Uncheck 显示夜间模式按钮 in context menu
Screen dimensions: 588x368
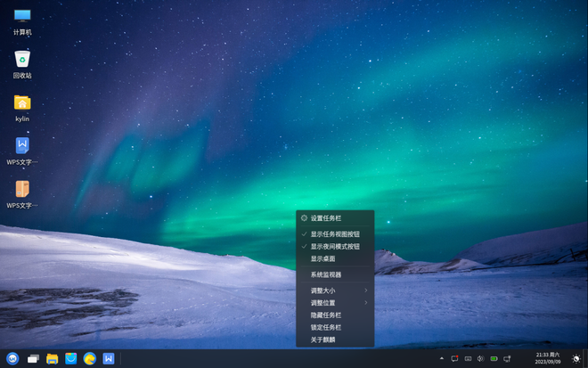pos(335,246)
